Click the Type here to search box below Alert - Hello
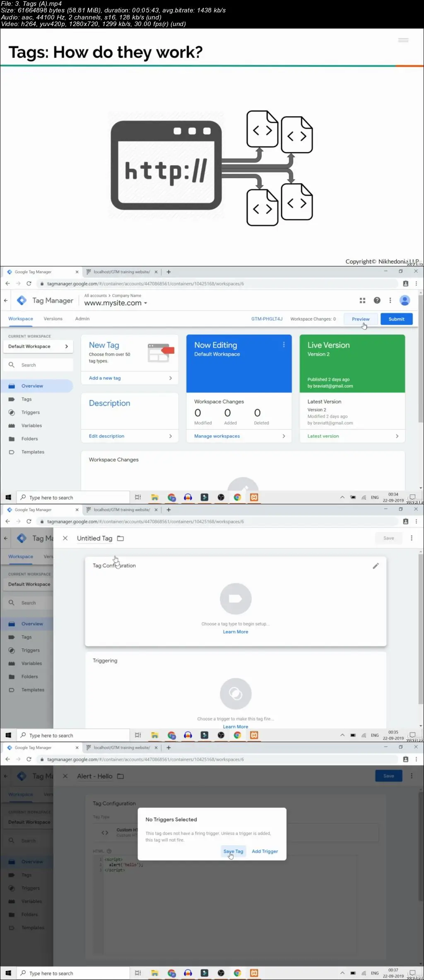424x980 pixels. point(73,973)
